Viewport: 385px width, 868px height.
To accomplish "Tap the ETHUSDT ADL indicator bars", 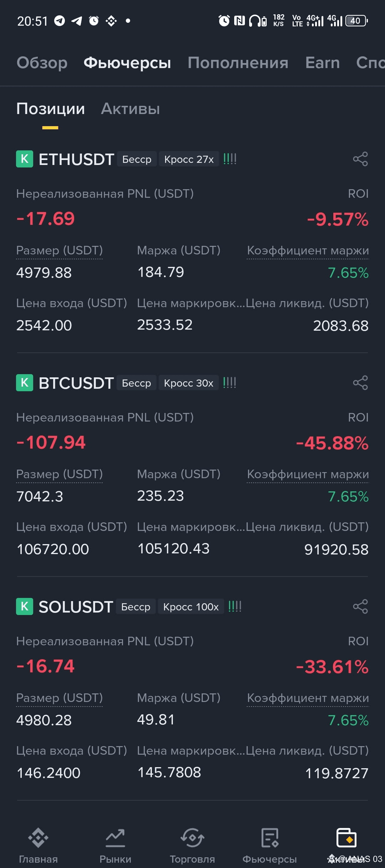I will coord(230,159).
